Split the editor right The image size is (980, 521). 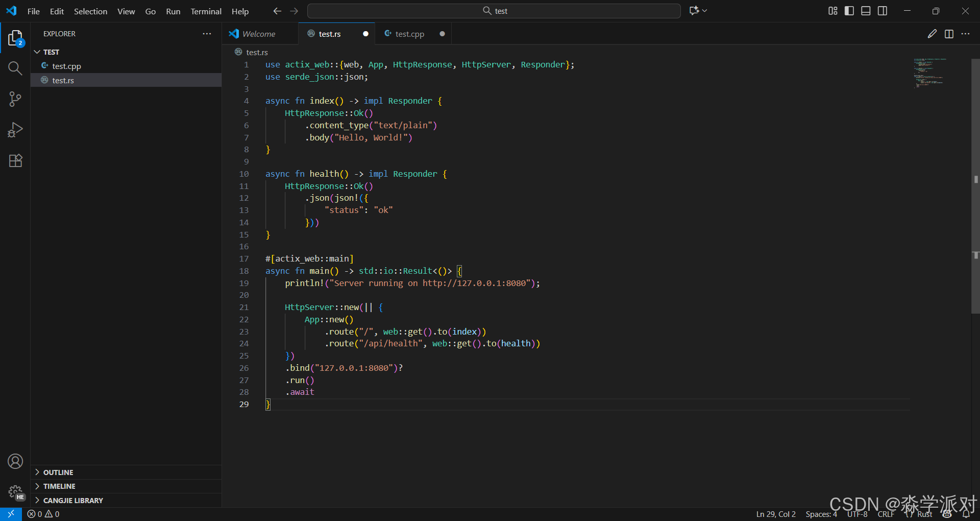click(949, 34)
